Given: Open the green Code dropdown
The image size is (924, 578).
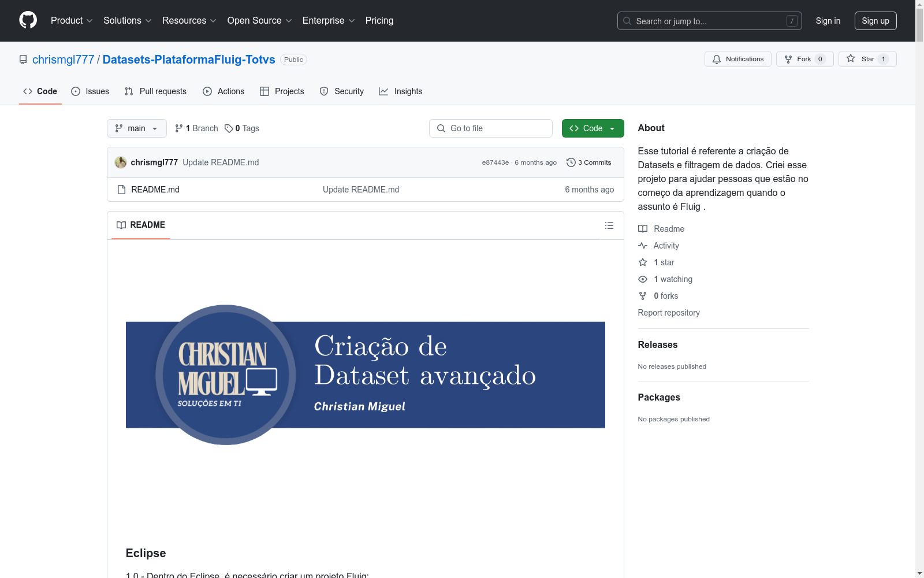Looking at the screenshot, I should pos(593,128).
